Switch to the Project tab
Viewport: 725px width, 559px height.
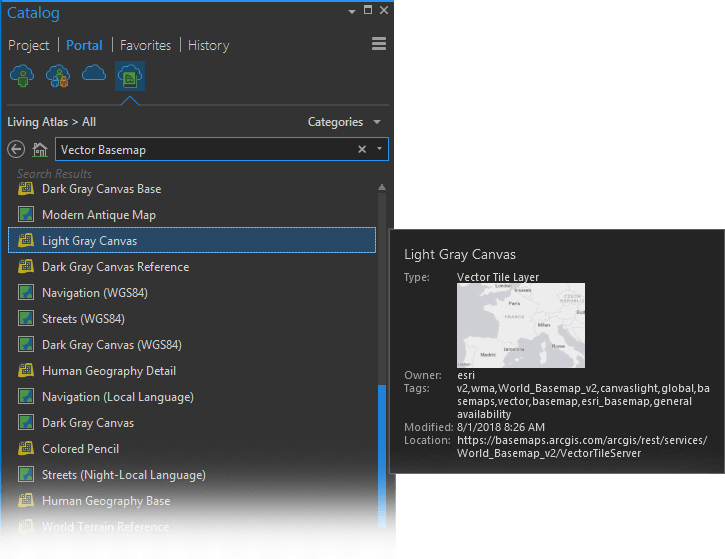[x=29, y=45]
